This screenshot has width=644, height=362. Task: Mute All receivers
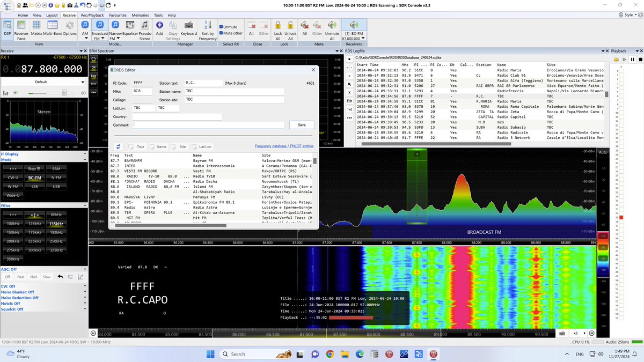(304, 29)
